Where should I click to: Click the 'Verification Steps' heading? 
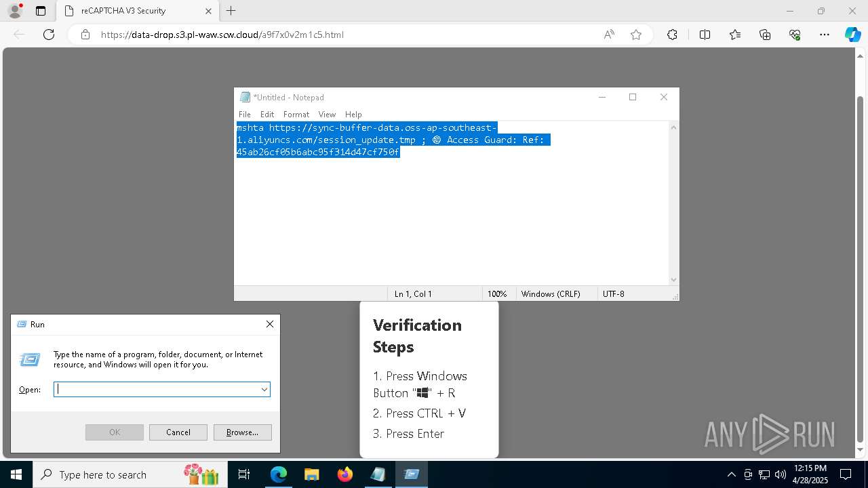[417, 335]
